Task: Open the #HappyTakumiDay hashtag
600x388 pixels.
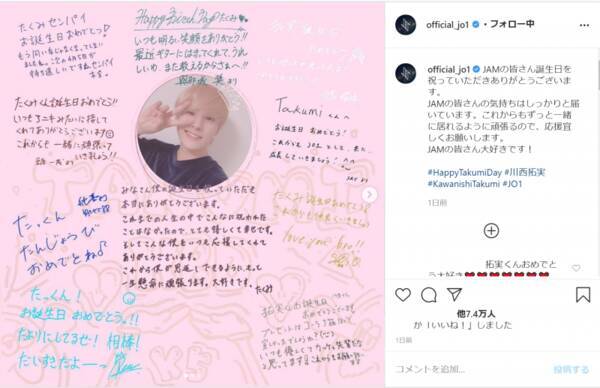Action: pyautogui.click(x=464, y=172)
